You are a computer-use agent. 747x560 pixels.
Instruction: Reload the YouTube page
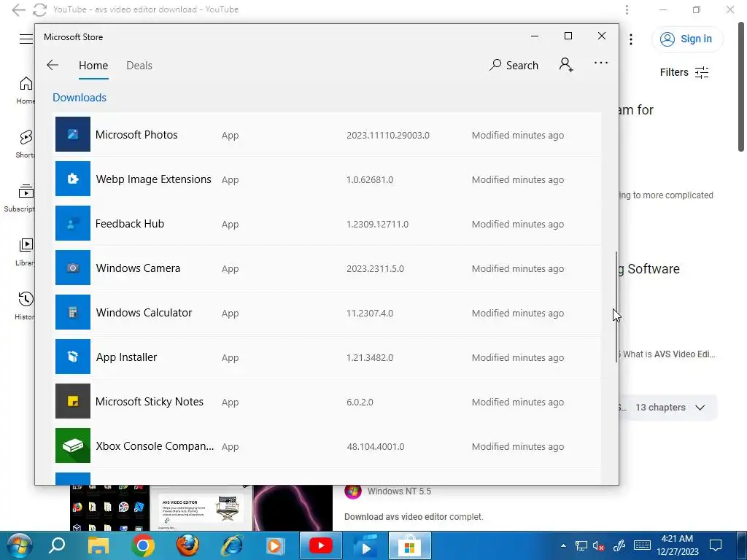39,9
